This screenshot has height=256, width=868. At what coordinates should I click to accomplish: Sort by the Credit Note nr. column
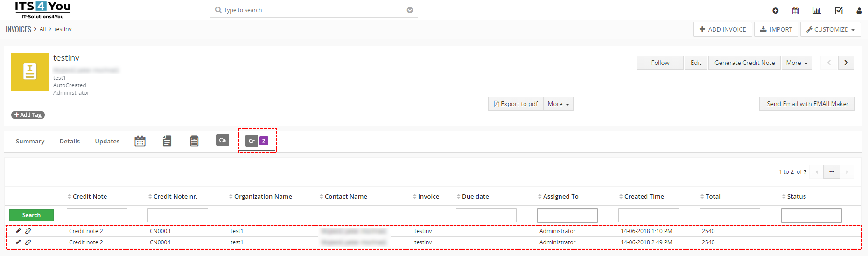pos(175,197)
